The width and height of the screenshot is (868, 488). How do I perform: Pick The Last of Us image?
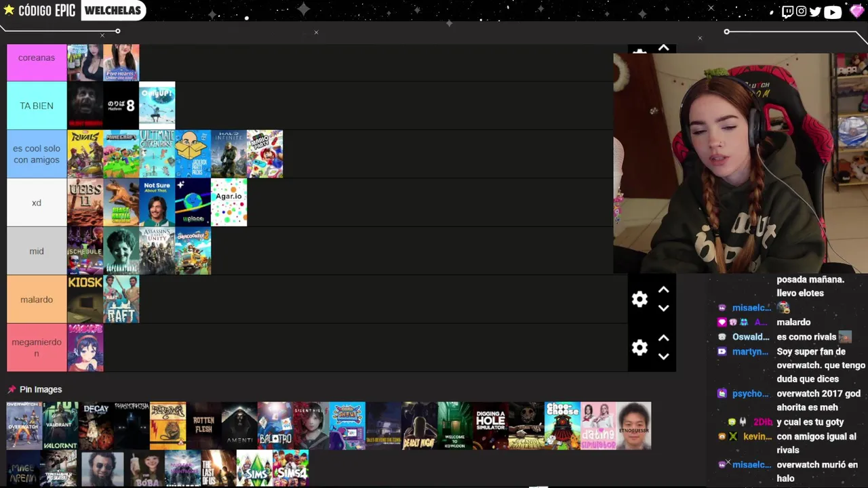click(218, 468)
